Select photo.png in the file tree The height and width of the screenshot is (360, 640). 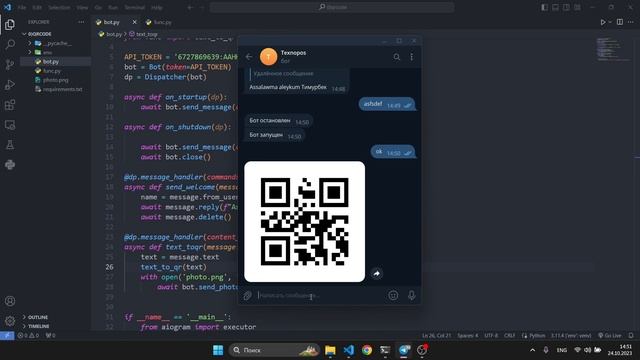pos(56,80)
